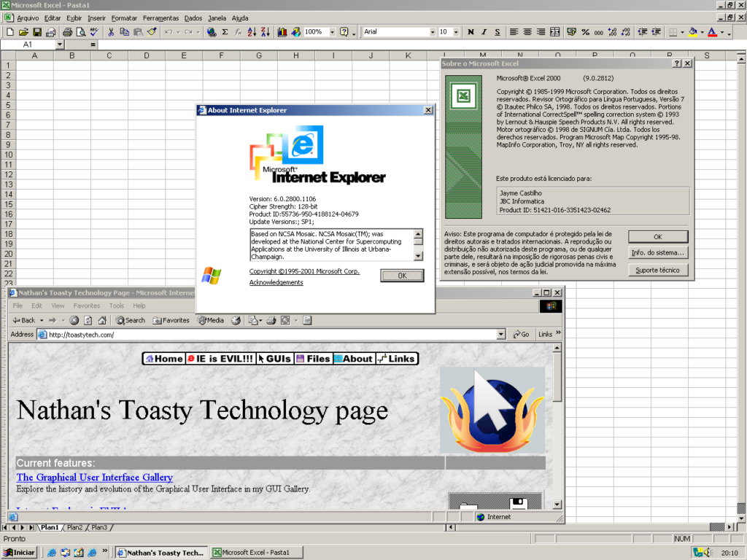Viewport: 747px width, 560px height.
Task: Click Home icon in Internet Explorer toolbar
Action: coord(102,320)
